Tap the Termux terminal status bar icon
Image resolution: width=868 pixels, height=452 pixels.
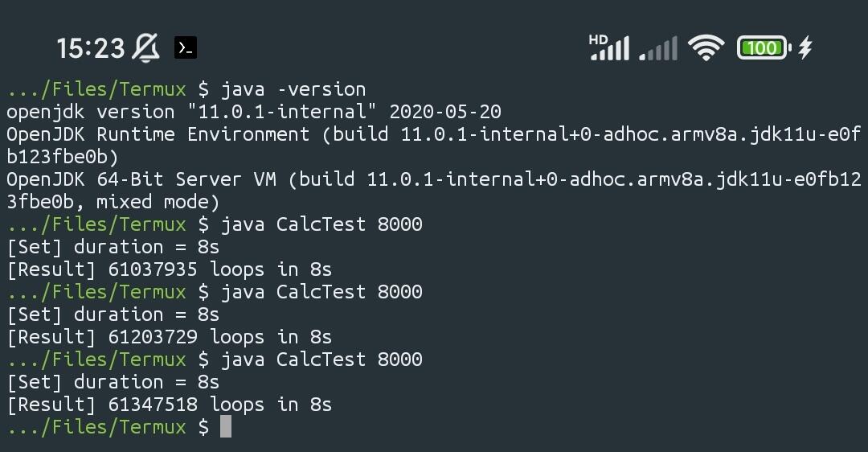point(186,48)
